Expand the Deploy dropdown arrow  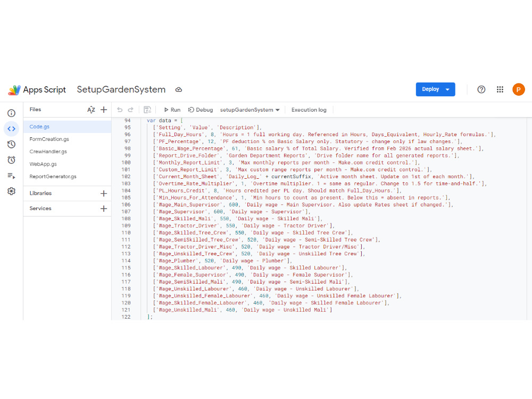coord(447,89)
